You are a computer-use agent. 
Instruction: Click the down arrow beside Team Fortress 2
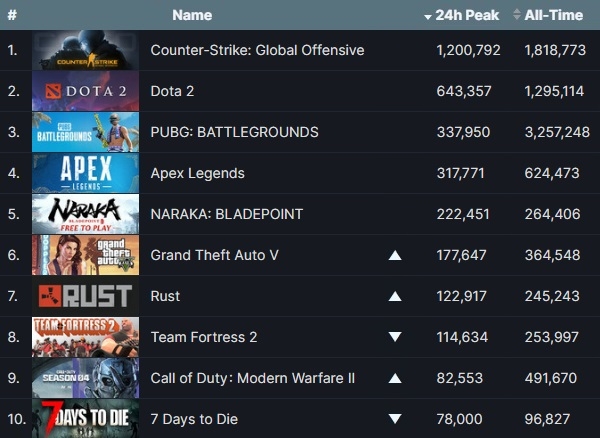point(395,337)
